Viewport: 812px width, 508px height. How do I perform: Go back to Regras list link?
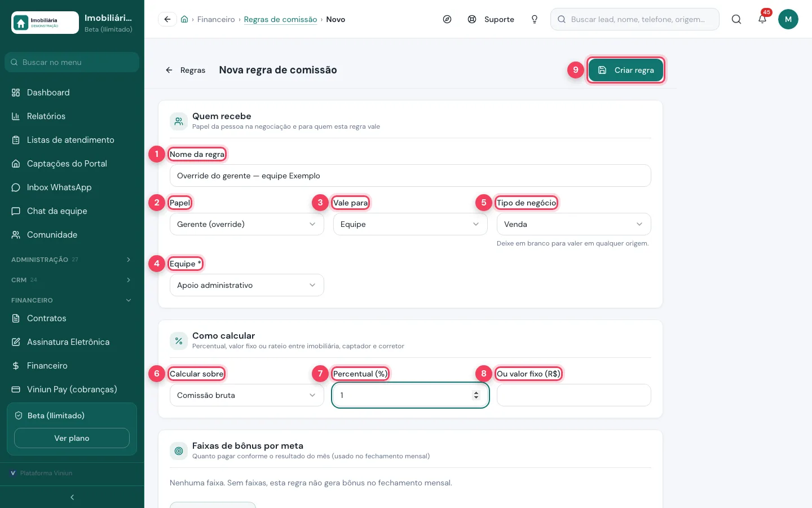[185, 70]
